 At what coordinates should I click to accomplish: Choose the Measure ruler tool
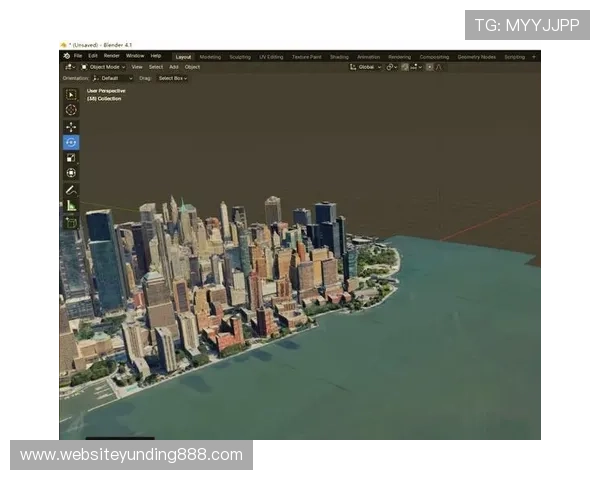click(71, 205)
